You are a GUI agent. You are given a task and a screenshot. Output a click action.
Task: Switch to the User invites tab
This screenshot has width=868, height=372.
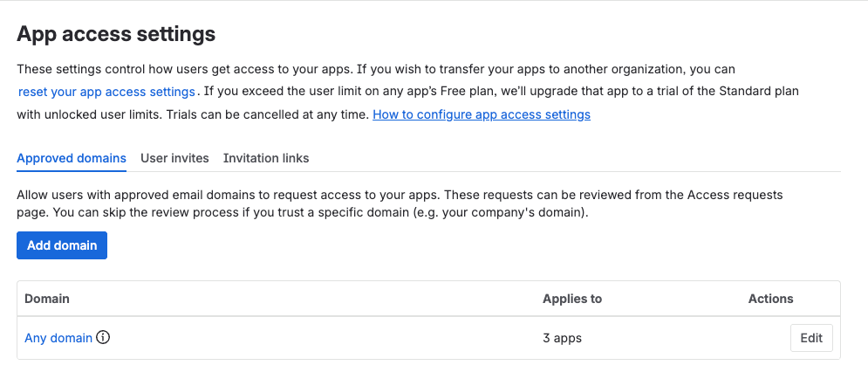175,159
